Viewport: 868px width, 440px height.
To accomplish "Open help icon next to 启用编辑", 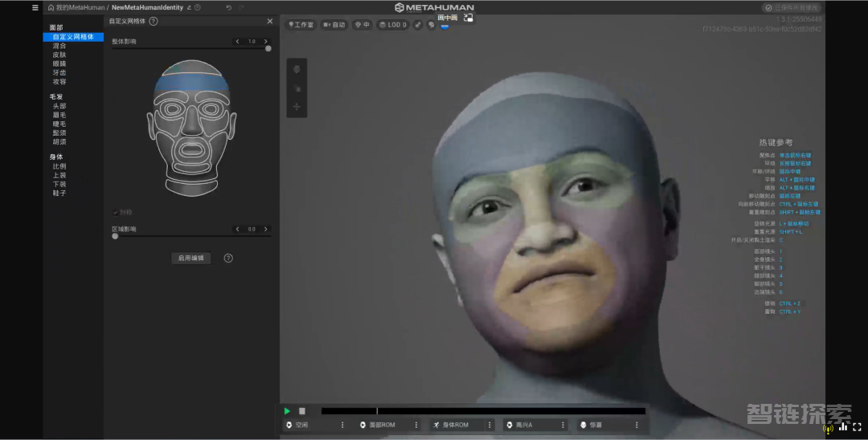I will [228, 259].
